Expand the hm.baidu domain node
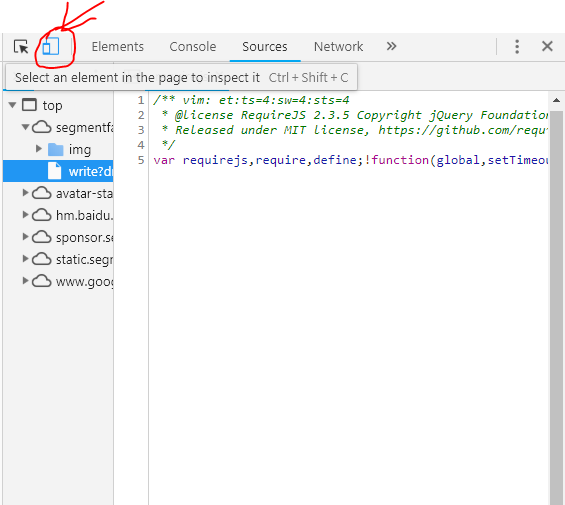Viewport: 565px width, 505px height. click(x=25, y=215)
